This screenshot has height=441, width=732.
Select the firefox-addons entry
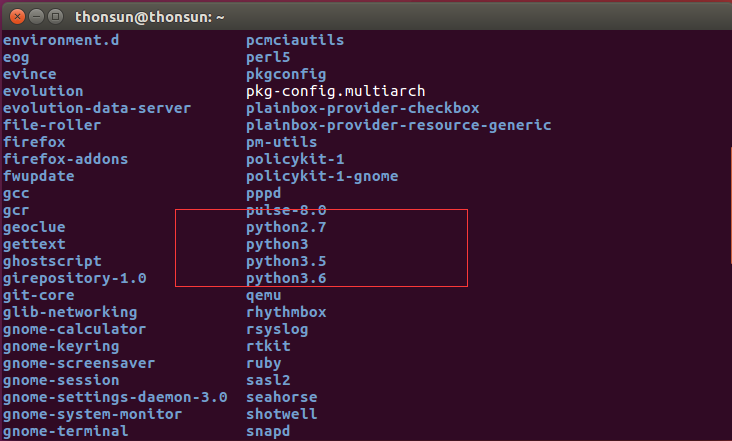[65, 159]
